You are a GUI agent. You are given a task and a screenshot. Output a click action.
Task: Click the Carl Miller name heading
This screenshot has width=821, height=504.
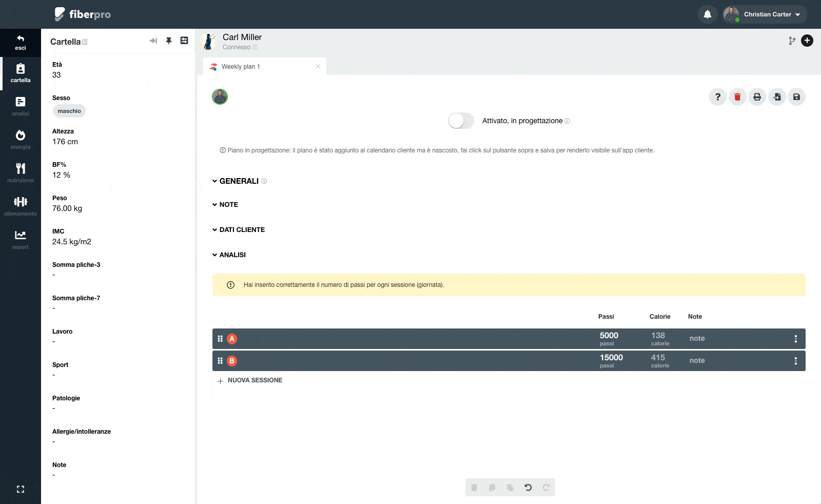click(242, 37)
